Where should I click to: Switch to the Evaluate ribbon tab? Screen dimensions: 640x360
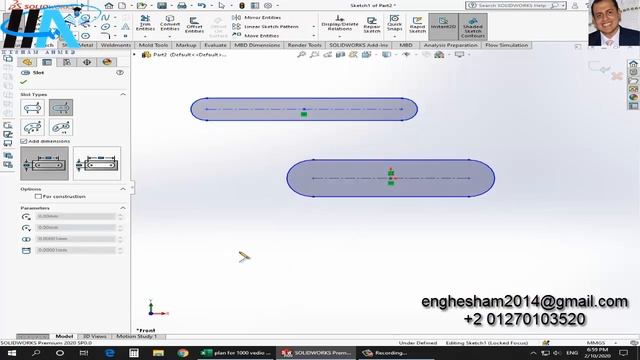point(215,45)
